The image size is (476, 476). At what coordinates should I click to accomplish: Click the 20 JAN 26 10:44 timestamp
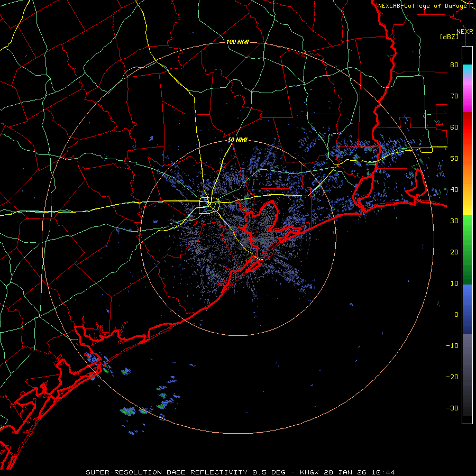pos(360,472)
